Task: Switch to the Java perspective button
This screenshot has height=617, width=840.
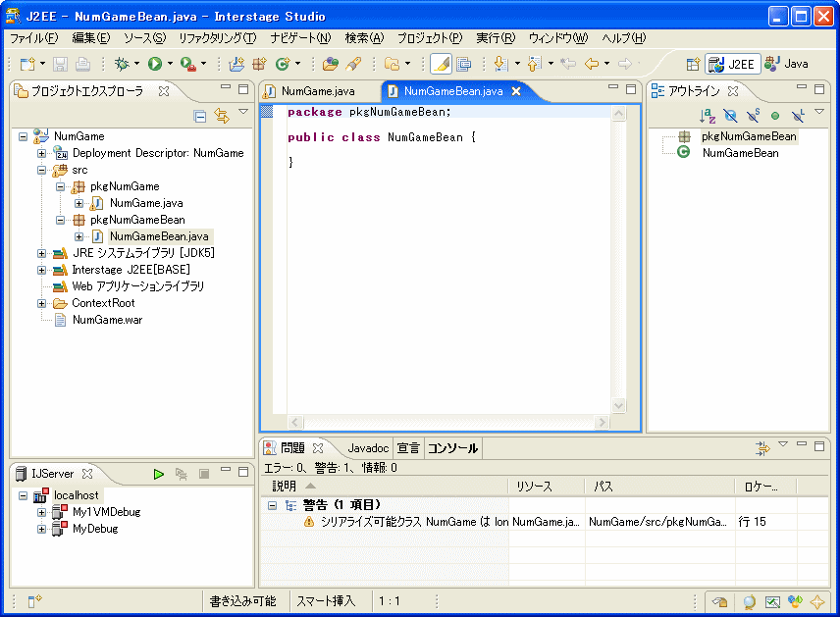Action: pyautogui.click(x=786, y=65)
